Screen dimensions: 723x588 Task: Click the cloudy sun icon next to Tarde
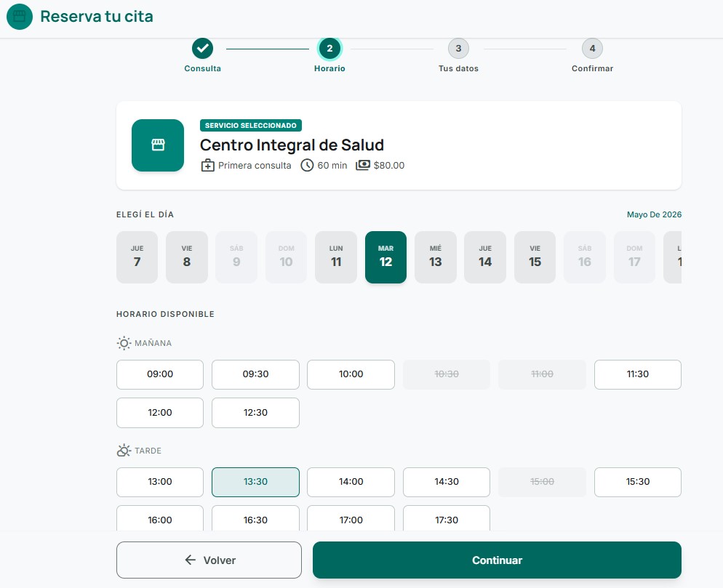[124, 451]
